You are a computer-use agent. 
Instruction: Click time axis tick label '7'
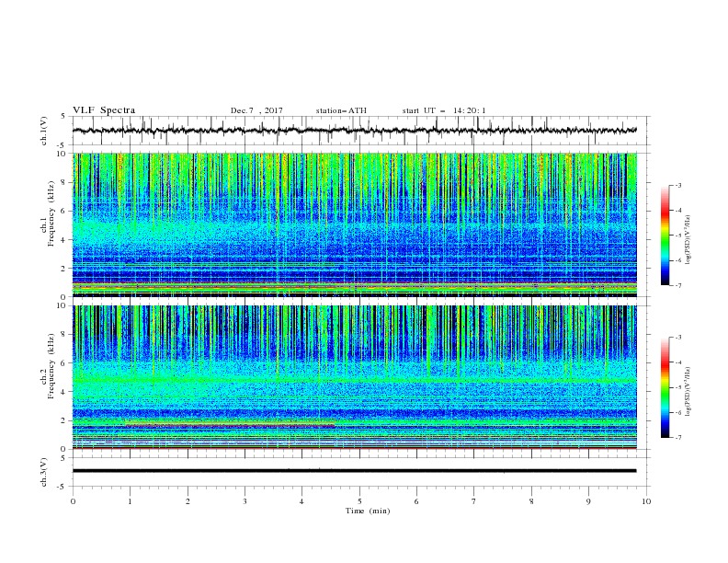point(474,501)
